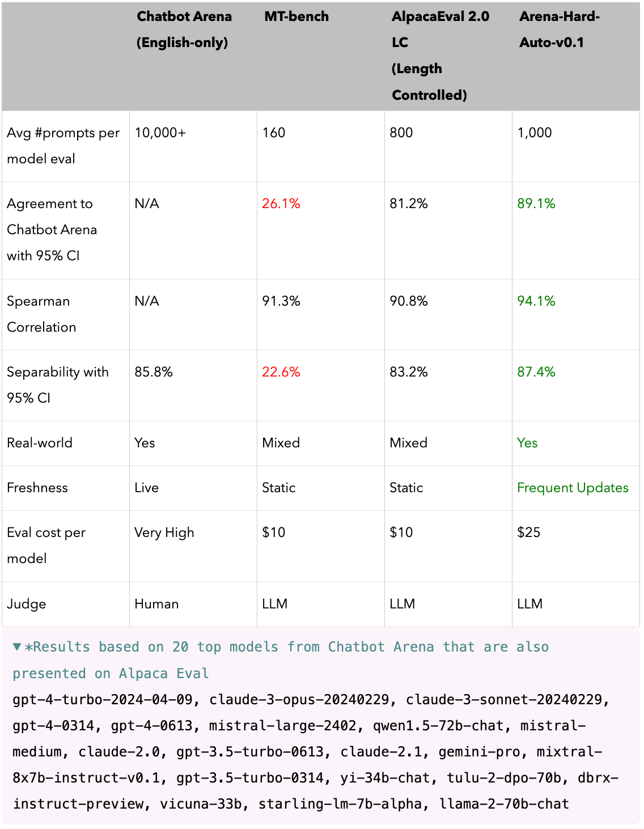This screenshot has height=829, width=644.
Task: Click the 'Very High' eval cost cell
Action: pyautogui.click(x=164, y=532)
